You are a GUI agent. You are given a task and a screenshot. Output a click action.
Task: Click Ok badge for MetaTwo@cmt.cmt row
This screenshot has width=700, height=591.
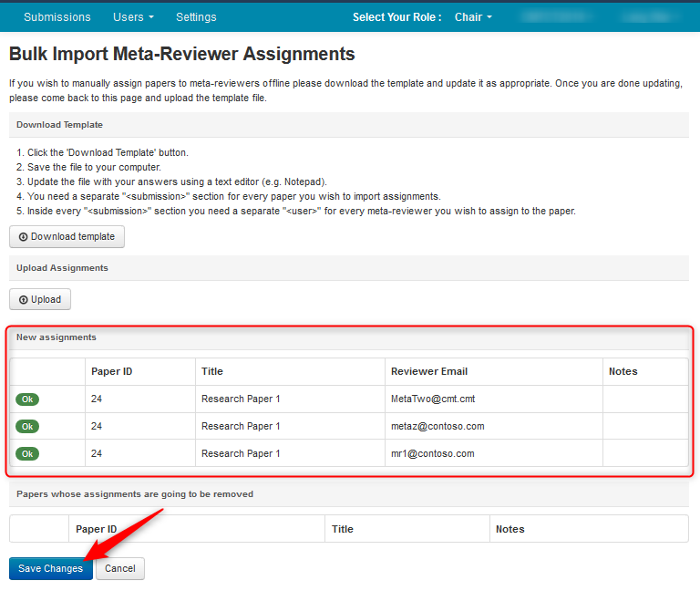[27, 399]
